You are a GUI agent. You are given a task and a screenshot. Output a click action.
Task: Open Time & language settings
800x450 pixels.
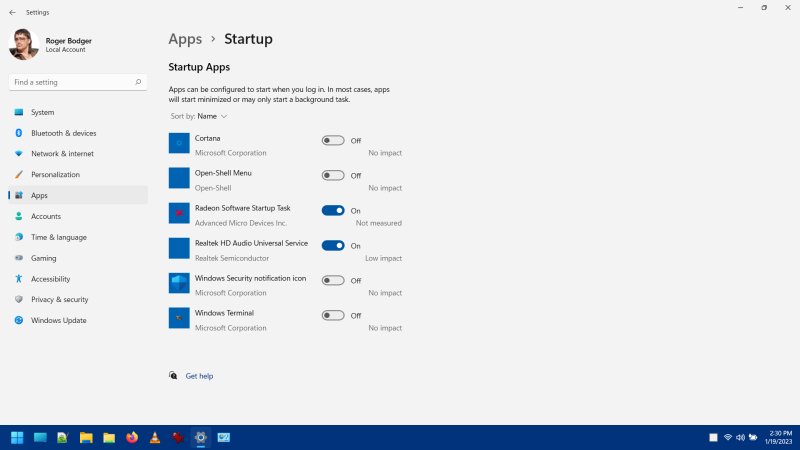pos(78,237)
